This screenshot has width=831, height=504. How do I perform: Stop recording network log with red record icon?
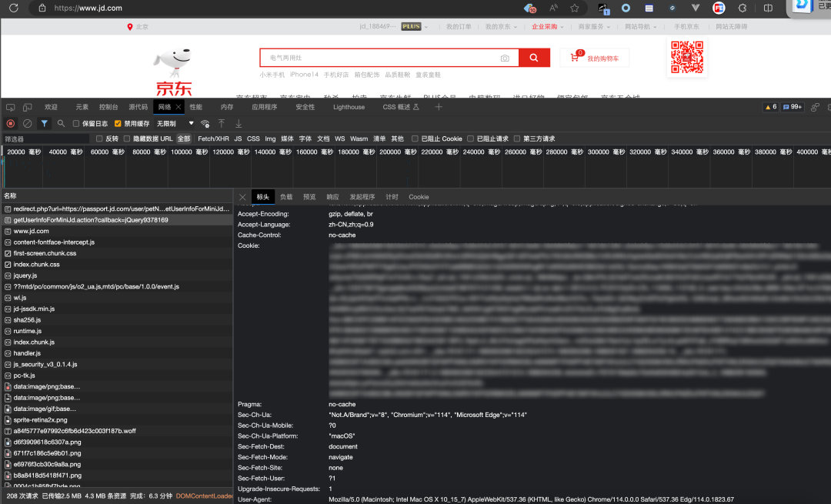pos(11,123)
